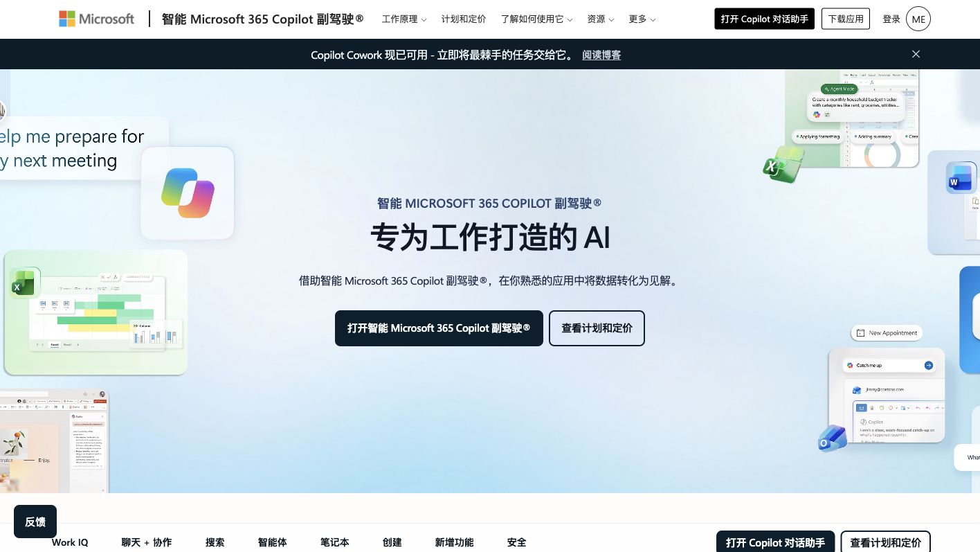Click the jimmy@contoso.com email text
980x552 pixels.
tap(884, 389)
